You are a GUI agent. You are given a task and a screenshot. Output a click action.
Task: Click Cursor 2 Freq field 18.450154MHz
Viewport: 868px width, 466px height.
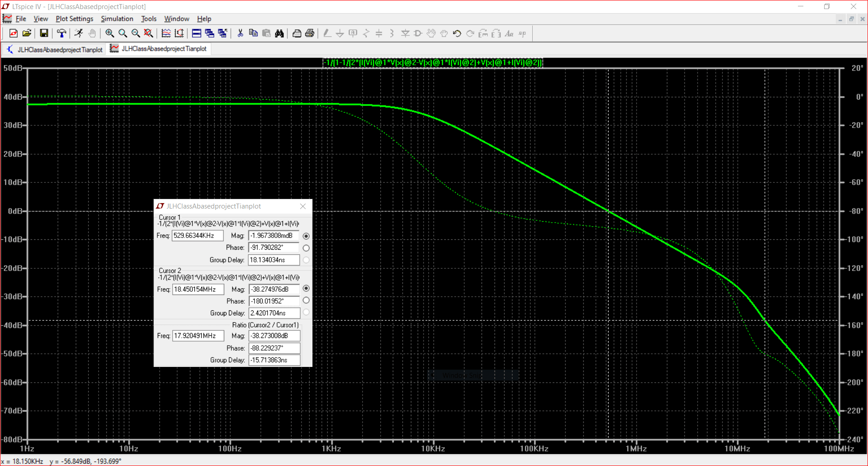(198, 290)
